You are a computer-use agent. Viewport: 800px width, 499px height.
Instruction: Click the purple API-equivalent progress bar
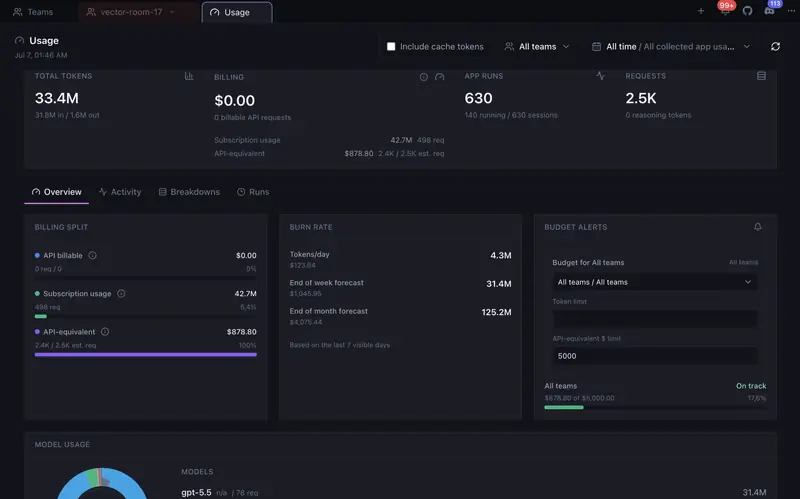pos(145,354)
